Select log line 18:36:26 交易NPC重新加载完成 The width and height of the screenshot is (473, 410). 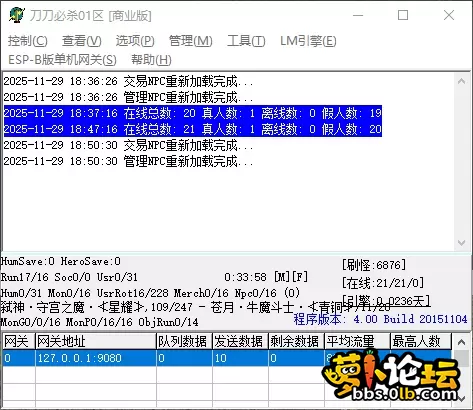pyautogui.click(x=128, y=81)
